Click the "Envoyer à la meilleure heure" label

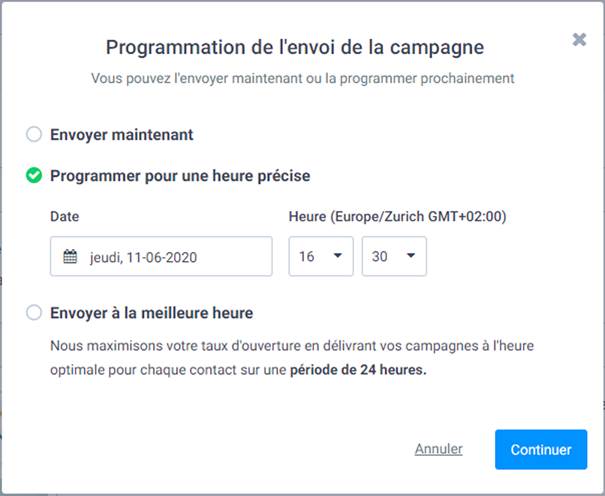click(151, 313)
